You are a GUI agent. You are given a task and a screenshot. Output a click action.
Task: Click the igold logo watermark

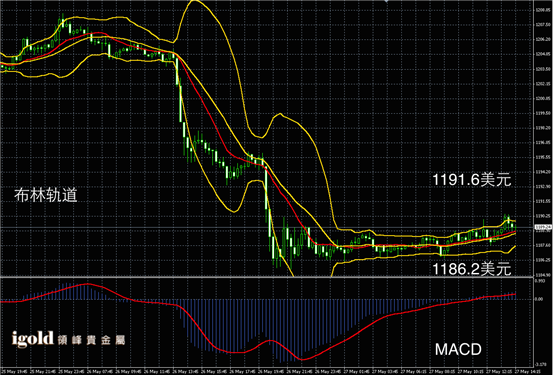coord(32,339)
